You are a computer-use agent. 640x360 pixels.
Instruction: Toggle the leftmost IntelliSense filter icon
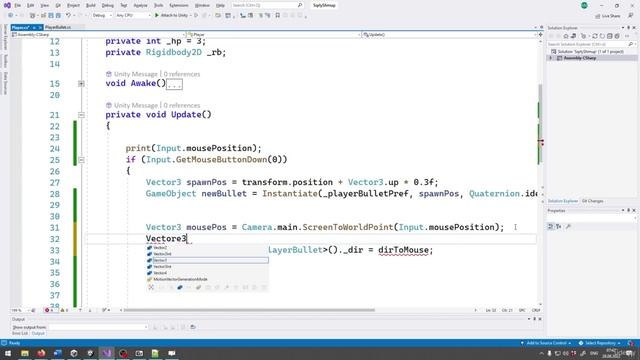[x=151, y=287]
